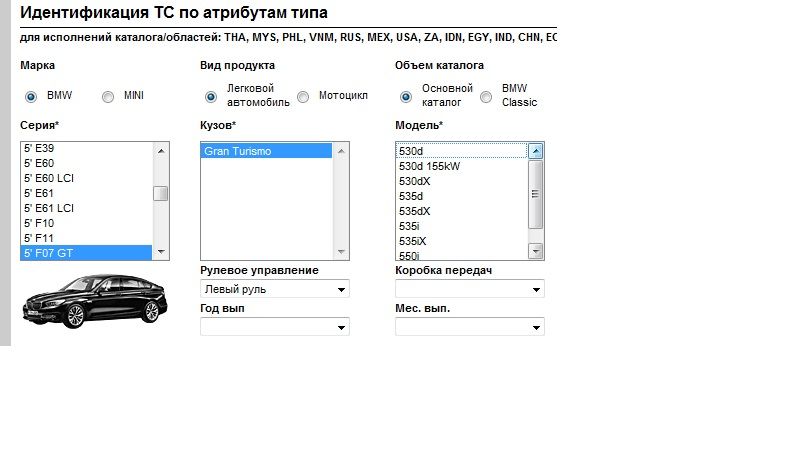The width and height of the screenshot is (800, 449).
Task: Click series list scrollbar thumb
Action: tap(161, 193)
